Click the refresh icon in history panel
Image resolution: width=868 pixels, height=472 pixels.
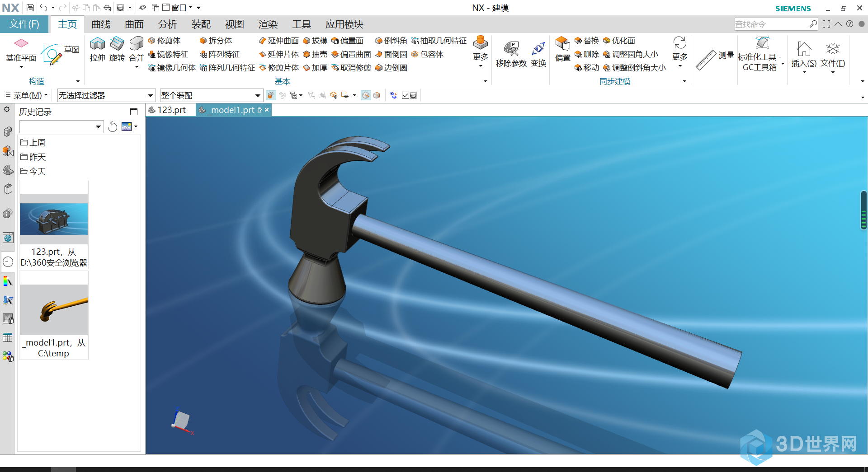coord(113,127)
